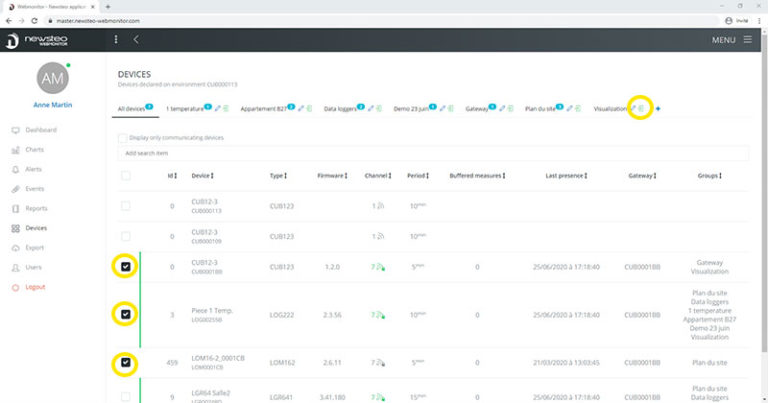Uncheck the Piece 1 Temp. row checkbox

tap(126, 314)
